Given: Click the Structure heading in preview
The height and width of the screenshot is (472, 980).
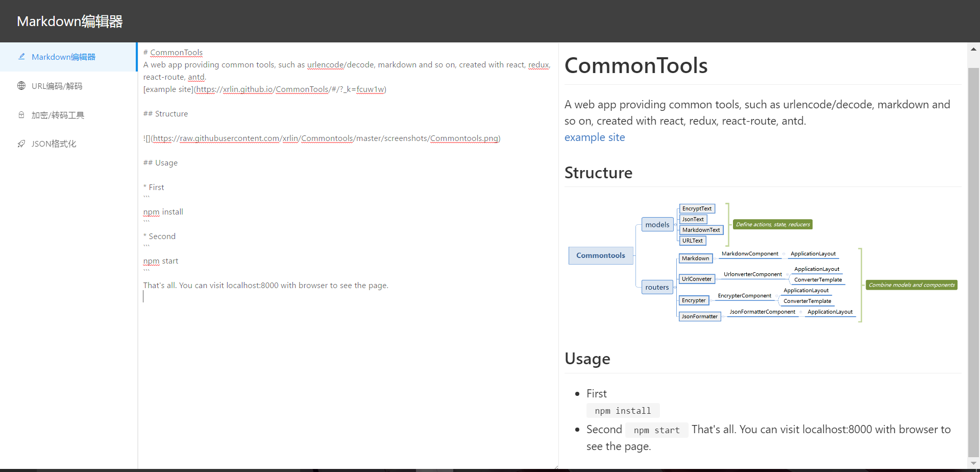Looking at the screenshot, I should tap(598, 173).
